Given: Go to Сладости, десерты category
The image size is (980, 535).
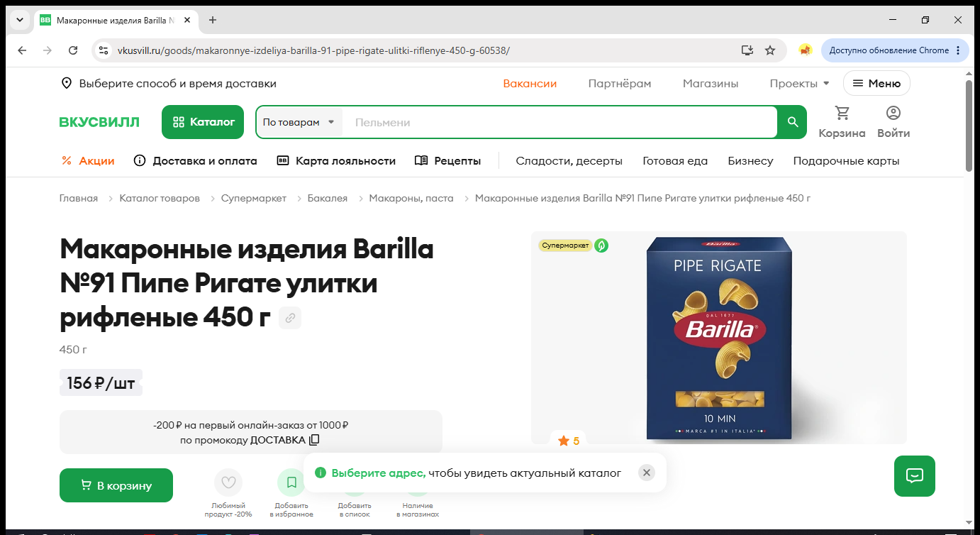Looking at the screenshot, I should [x=569, y=161].
